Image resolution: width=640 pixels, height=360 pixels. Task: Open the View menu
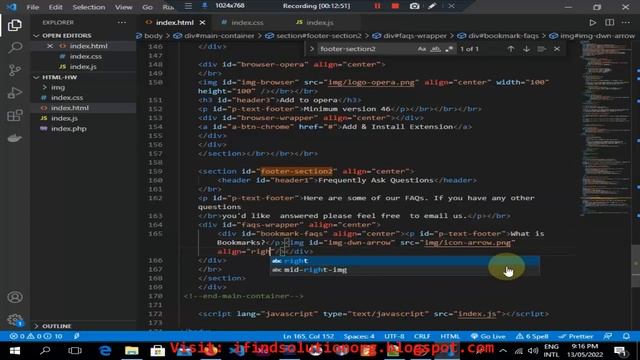(123, 7)
